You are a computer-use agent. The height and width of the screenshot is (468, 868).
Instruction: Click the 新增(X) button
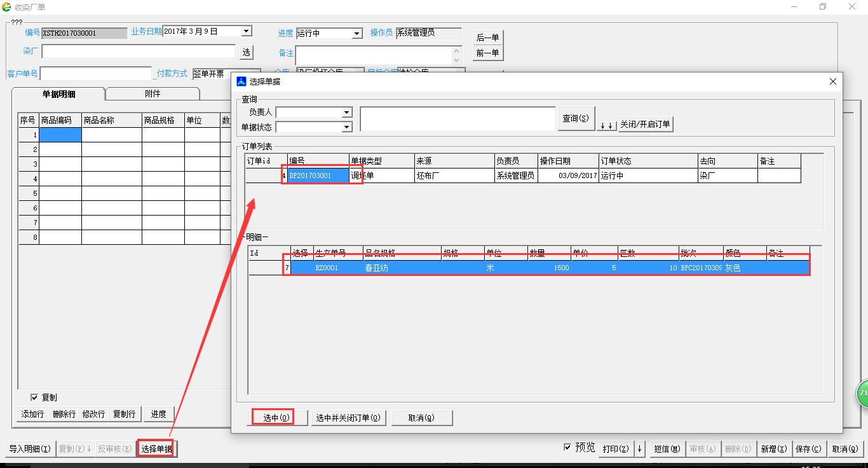(773, 449)
